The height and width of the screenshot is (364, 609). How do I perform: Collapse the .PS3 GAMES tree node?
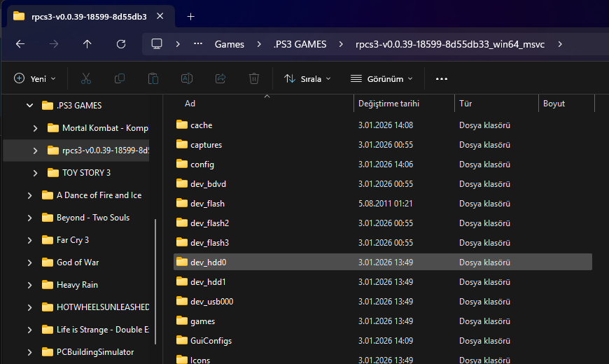pos(29,105)
